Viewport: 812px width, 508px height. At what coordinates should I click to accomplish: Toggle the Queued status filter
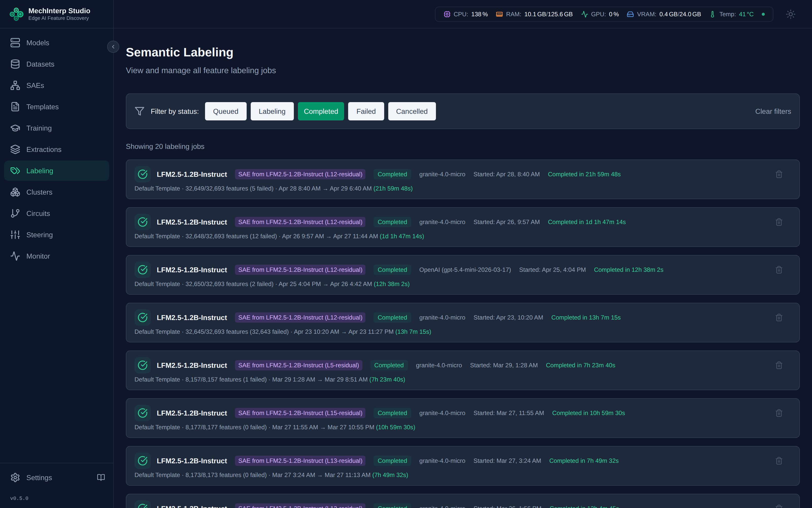[x=226, y=111]
